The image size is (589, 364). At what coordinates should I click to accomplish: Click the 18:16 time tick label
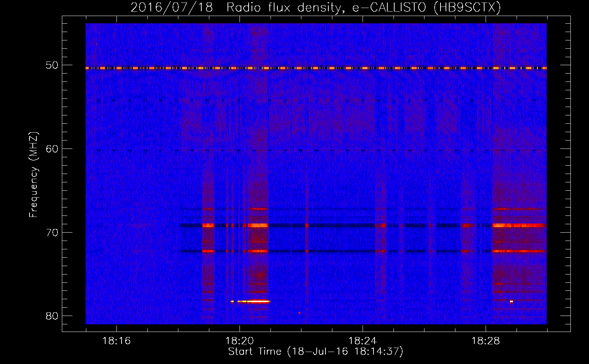coord(116,341)
